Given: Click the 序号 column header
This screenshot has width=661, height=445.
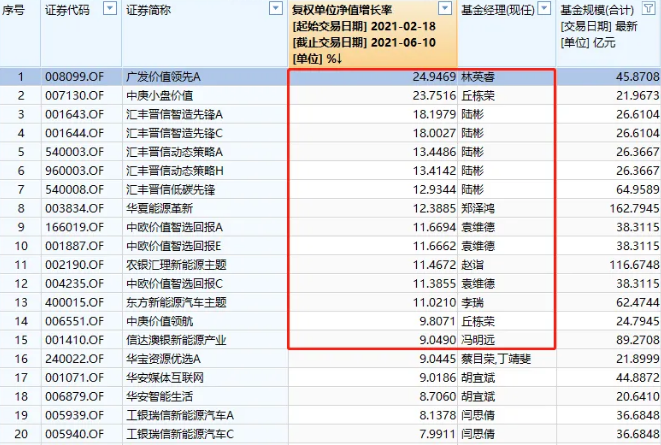Looking at the screenshot, I should (13, 10).
